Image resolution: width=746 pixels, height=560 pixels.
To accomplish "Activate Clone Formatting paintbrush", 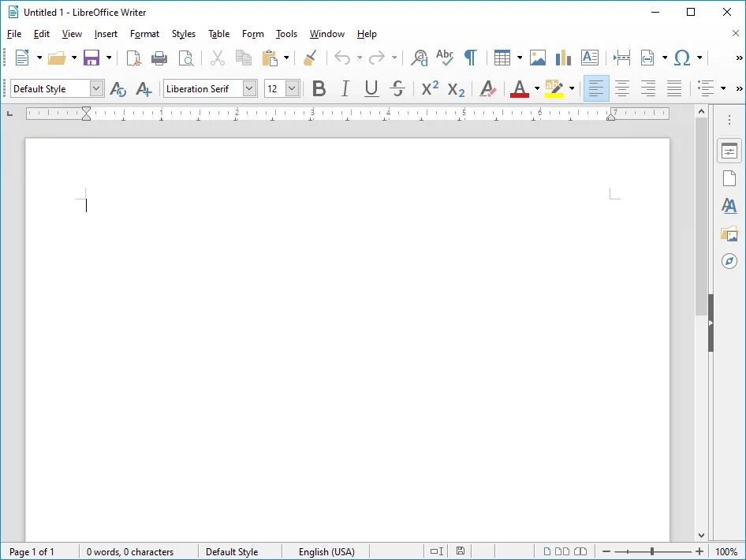I will (310, 58).
